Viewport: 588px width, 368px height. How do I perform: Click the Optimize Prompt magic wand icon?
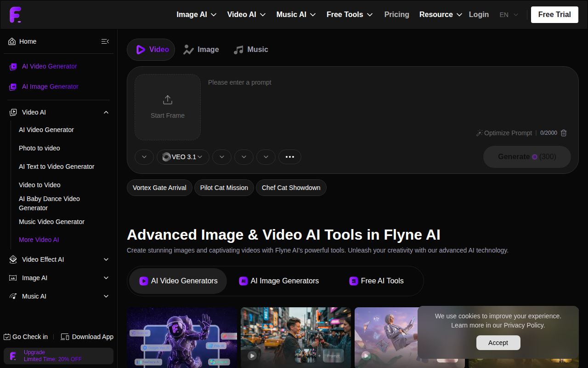pos(480,133)
